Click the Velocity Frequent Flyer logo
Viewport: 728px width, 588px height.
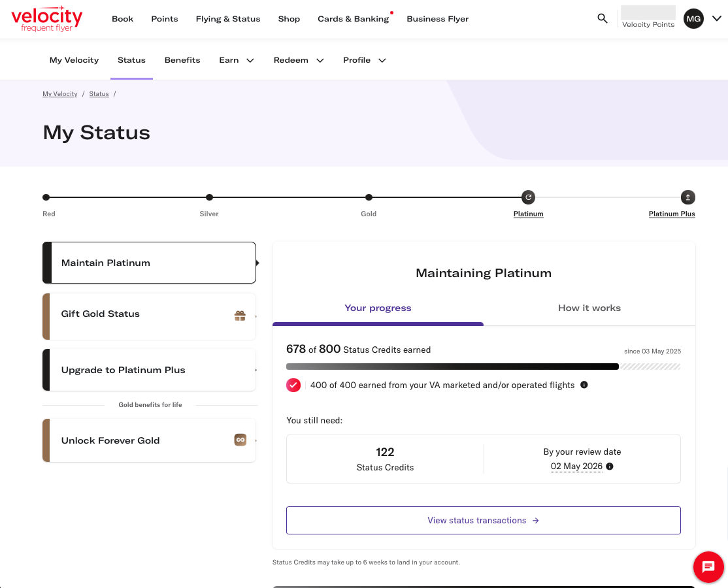tap(47, 18)
